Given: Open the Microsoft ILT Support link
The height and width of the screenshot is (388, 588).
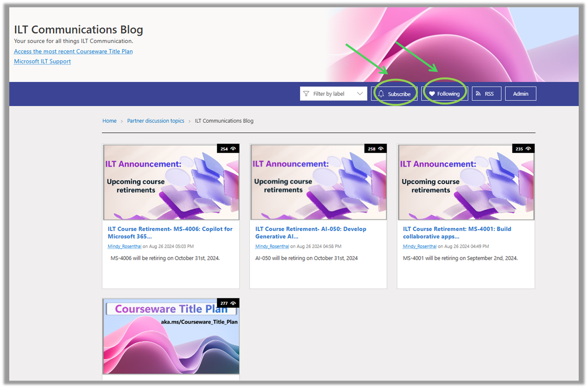Looking at the screenshot, I should (42, 61).
